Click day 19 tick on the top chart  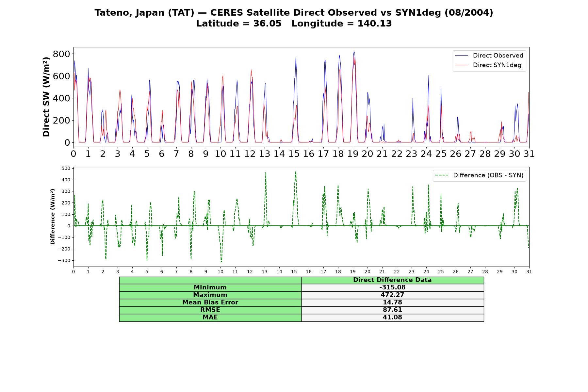pos(353,154)
